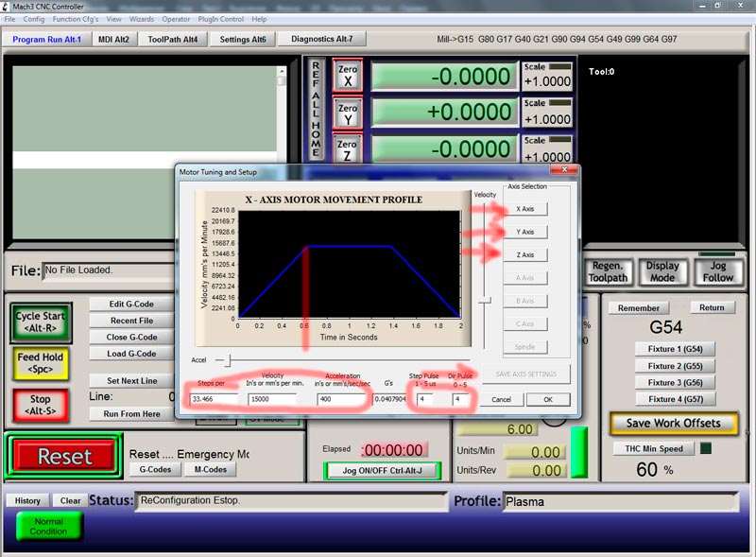Viewport: 756px width, 557px height.
Task: Click the Y axis Scale value
Action: [547, 119]
